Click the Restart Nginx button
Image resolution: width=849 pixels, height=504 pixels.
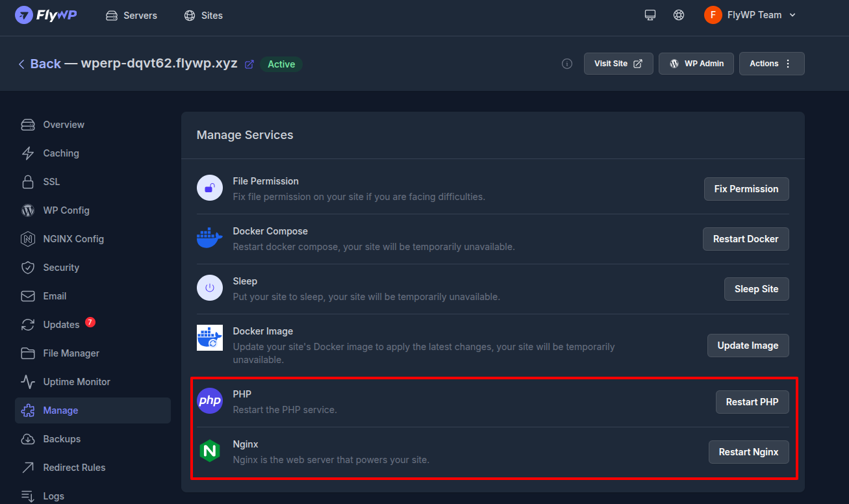pyautogui.click(x=749, y=452)
